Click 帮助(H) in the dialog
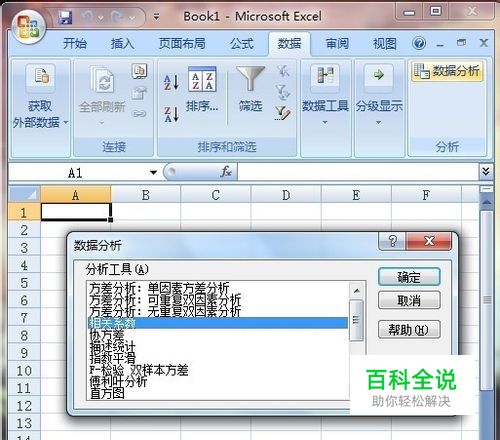Viewport: 500px width, 440px height. click(x=409, y=330)
